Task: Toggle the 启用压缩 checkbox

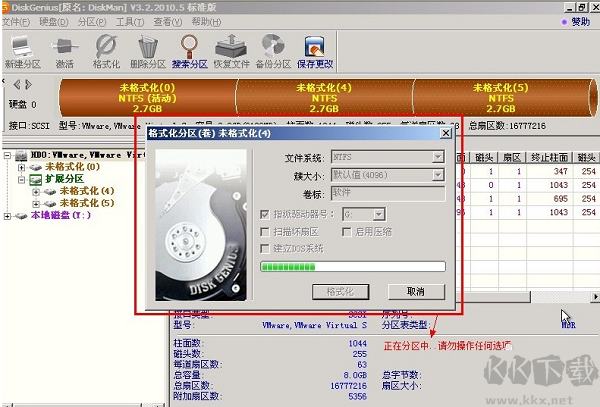Action: [347, 232]
